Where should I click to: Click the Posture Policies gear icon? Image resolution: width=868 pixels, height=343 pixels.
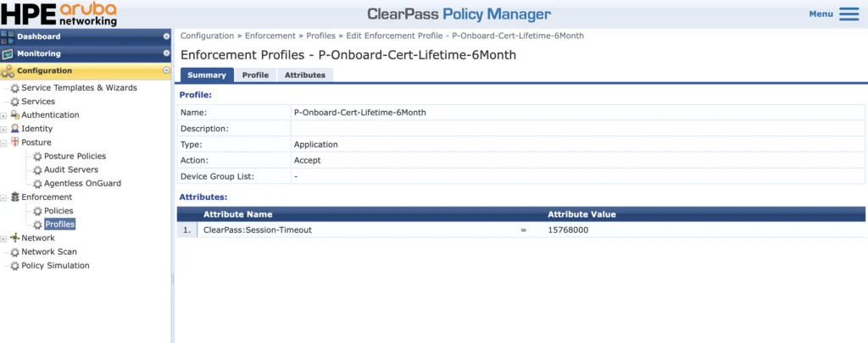37,157
